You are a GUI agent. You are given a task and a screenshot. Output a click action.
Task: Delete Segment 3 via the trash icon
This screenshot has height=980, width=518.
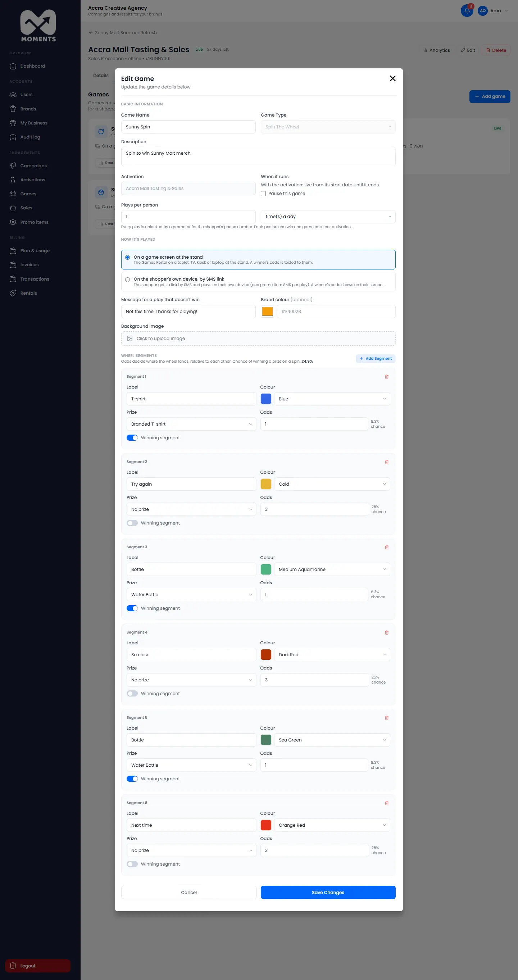click(386, 547)
